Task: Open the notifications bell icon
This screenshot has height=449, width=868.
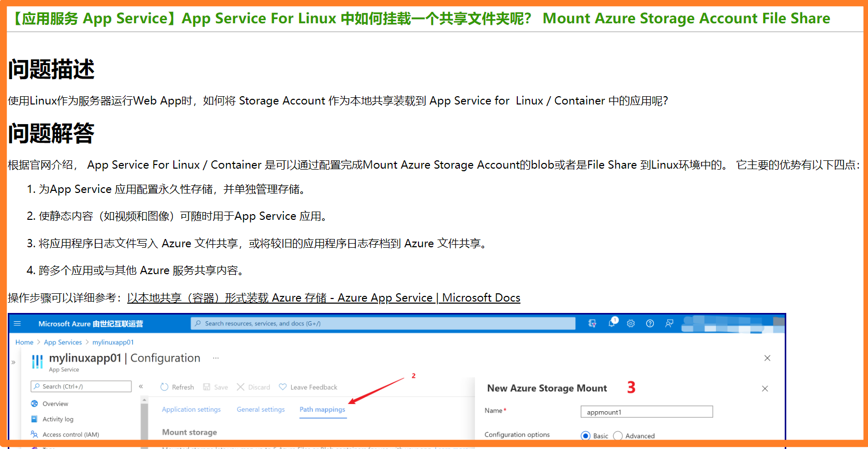Action: [612, 323]
